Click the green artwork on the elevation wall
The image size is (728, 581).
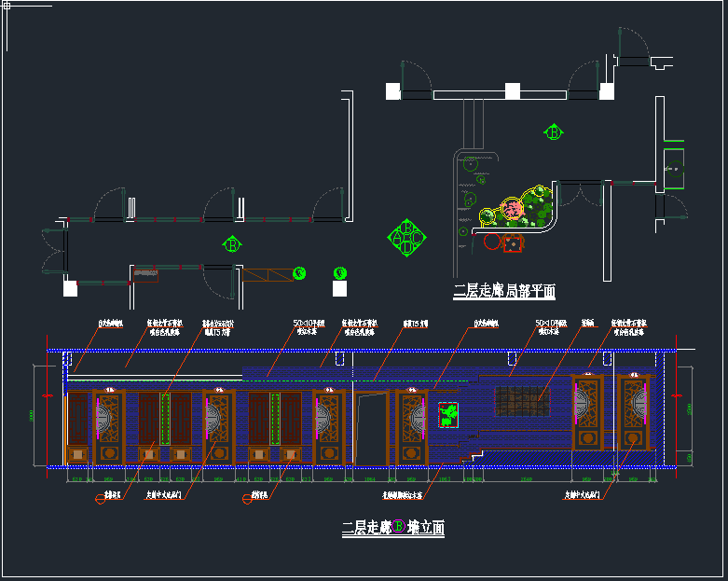pos(448,414)
